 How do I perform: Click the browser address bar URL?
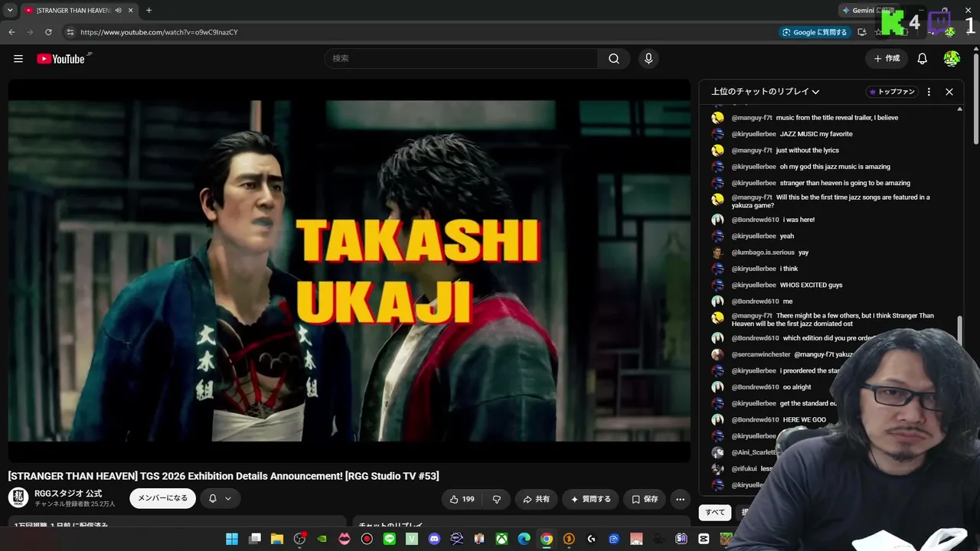click(159, 32)
